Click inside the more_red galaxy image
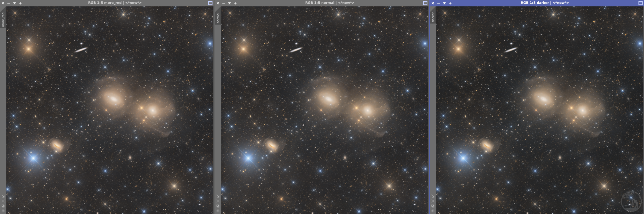Viewport: 644px width, 214px height. [x=110, y=110]
